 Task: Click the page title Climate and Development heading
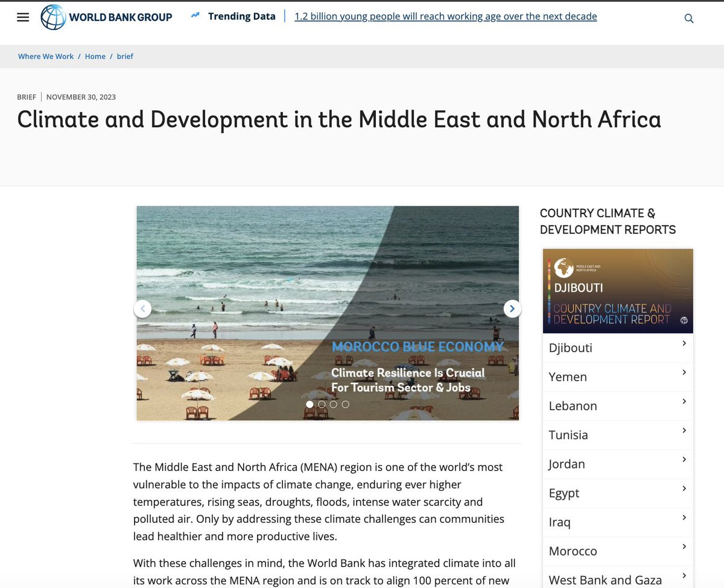pyautogui.click(x=339, y=119)
